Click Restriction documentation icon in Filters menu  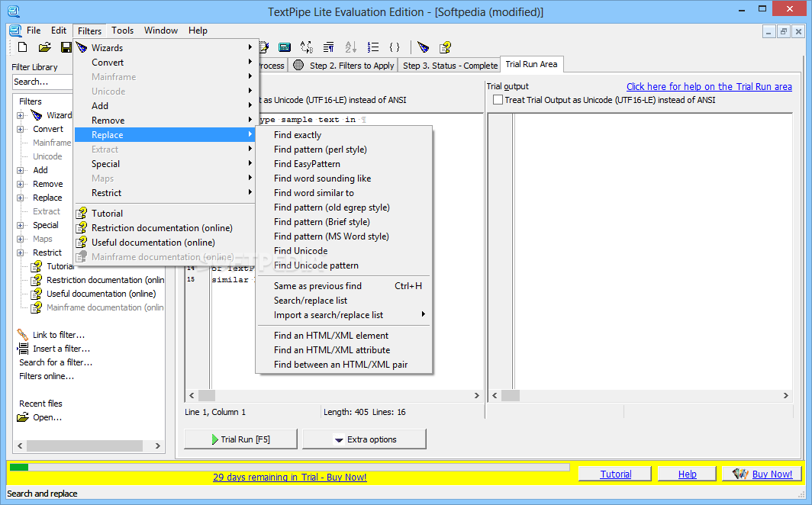[x=82, y=227]
